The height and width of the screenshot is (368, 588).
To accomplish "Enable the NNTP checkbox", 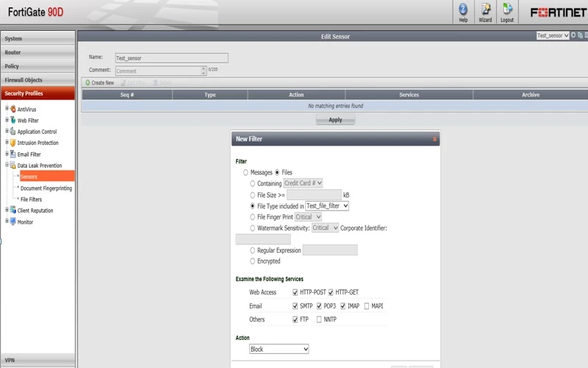I will pyautogui.click(x=319, y=319).
